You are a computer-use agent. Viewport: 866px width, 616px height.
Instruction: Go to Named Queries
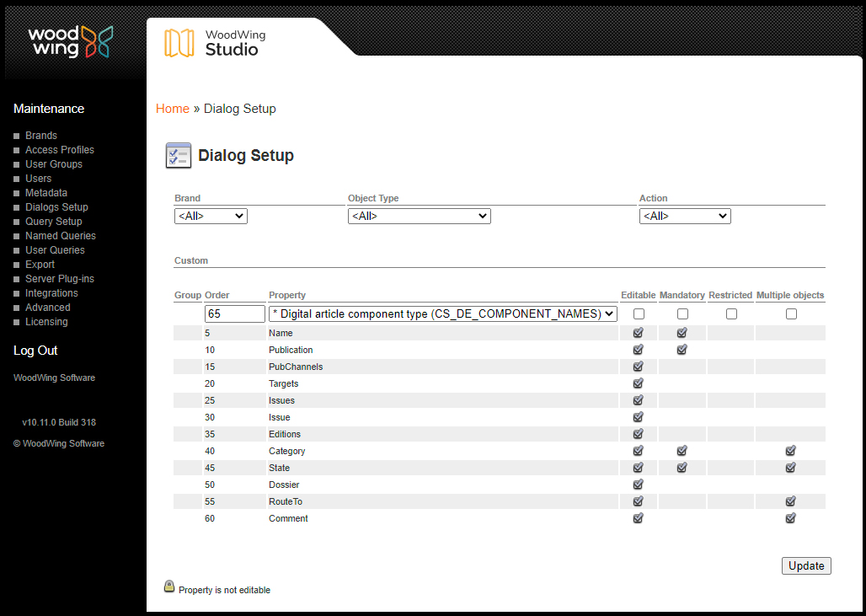[x=60, y=236]
